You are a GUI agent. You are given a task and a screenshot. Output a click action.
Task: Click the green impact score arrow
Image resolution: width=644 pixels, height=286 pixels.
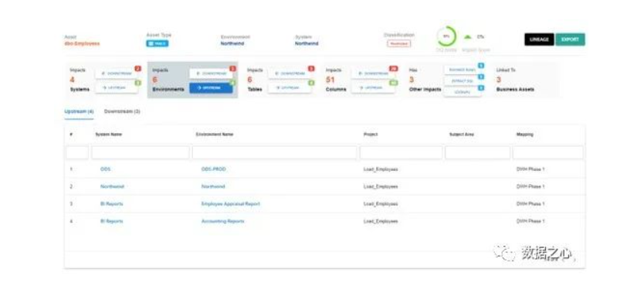coord(467,37)
